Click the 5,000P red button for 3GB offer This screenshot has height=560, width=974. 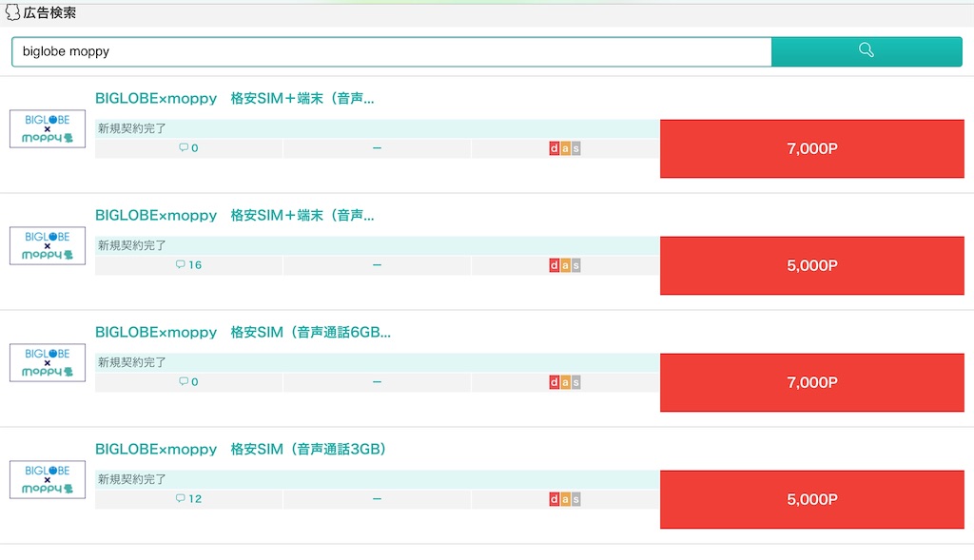[x=812, y=500]
